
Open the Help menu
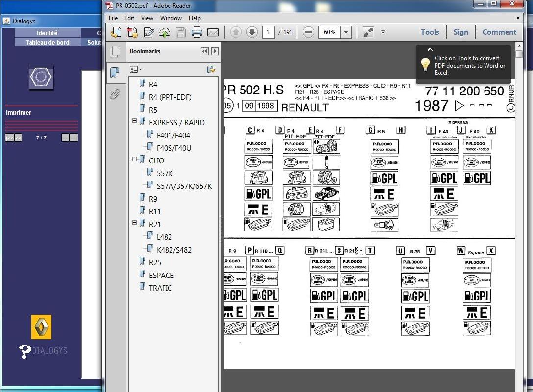point(194,18)
